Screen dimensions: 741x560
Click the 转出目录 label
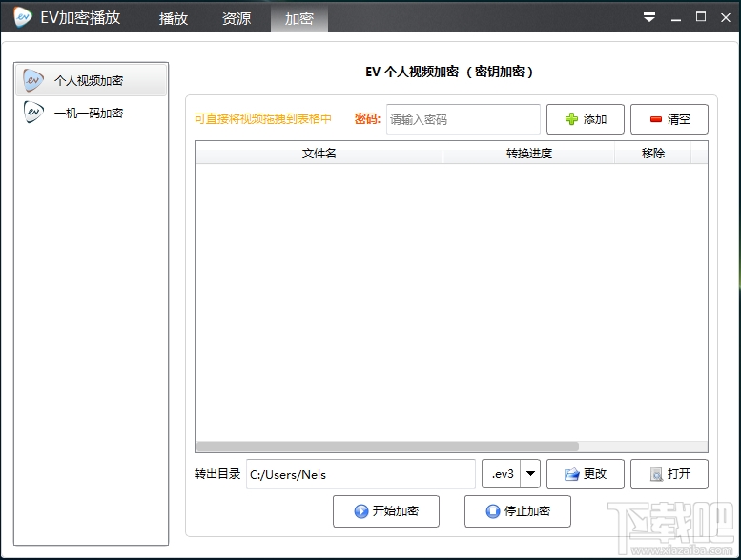tap(217, 474)
